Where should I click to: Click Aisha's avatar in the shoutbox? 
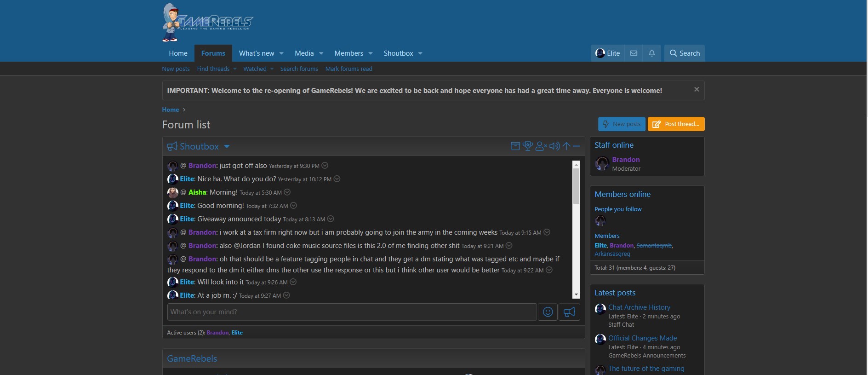coord(173,192)
